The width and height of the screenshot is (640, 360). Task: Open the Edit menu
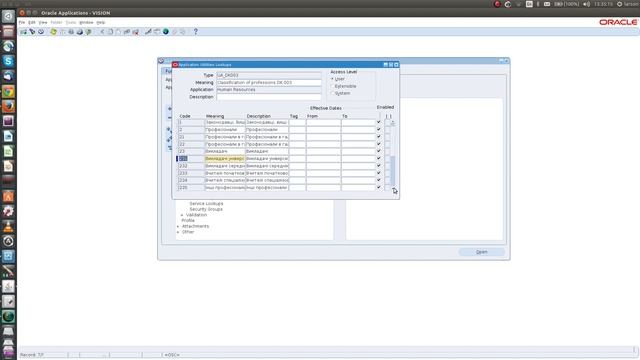32,22
